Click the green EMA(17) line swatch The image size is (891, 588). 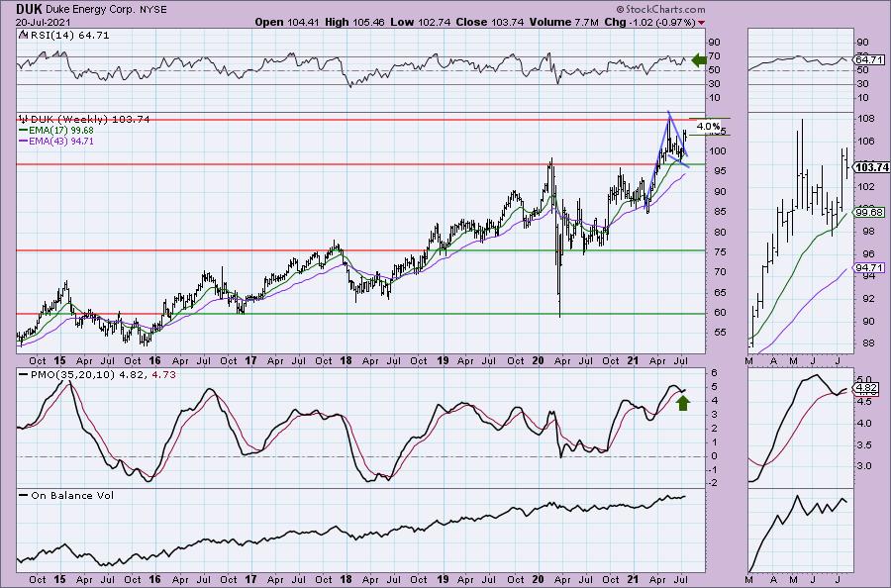(24, 130)
